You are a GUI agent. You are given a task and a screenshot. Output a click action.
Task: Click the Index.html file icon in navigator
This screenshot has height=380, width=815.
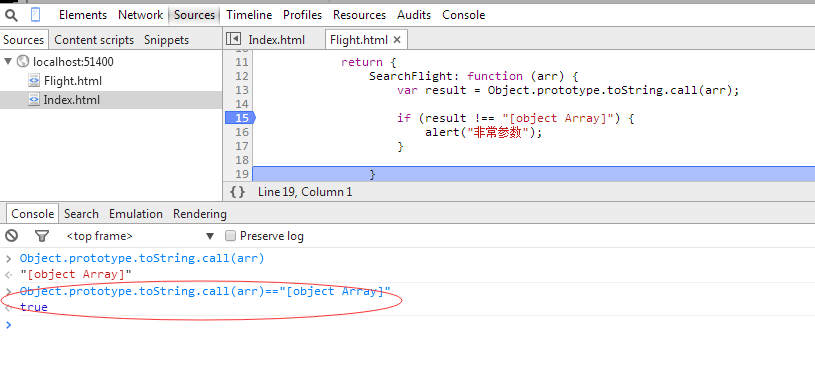pyautogui.click(x=34, y=100)
